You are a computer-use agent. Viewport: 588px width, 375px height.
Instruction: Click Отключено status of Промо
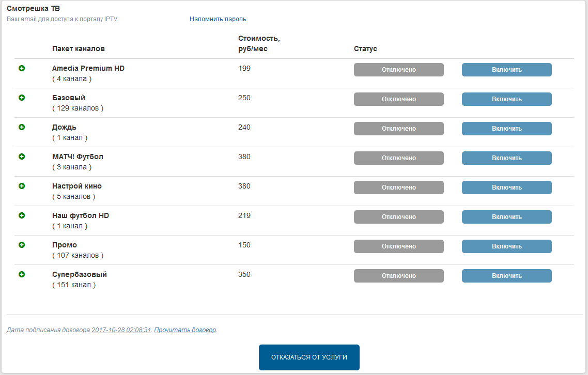tap(398, 246)
